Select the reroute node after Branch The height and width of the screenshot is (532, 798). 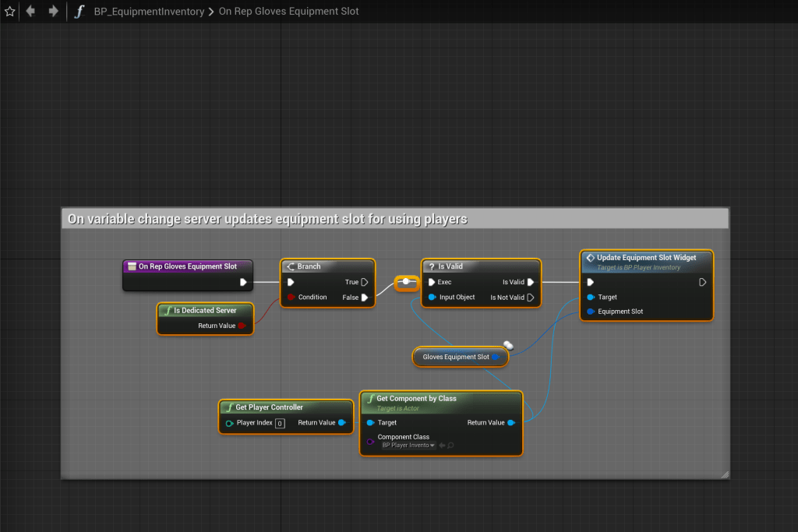[406, 282]
